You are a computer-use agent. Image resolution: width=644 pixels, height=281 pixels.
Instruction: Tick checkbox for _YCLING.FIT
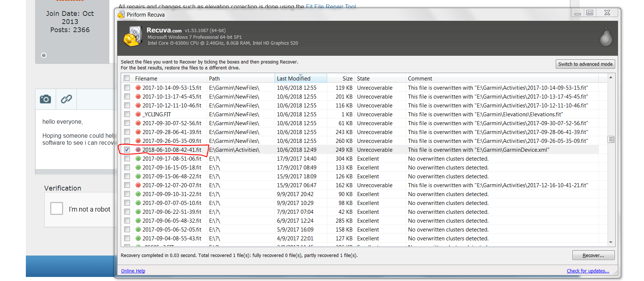(x=127, y=114)
